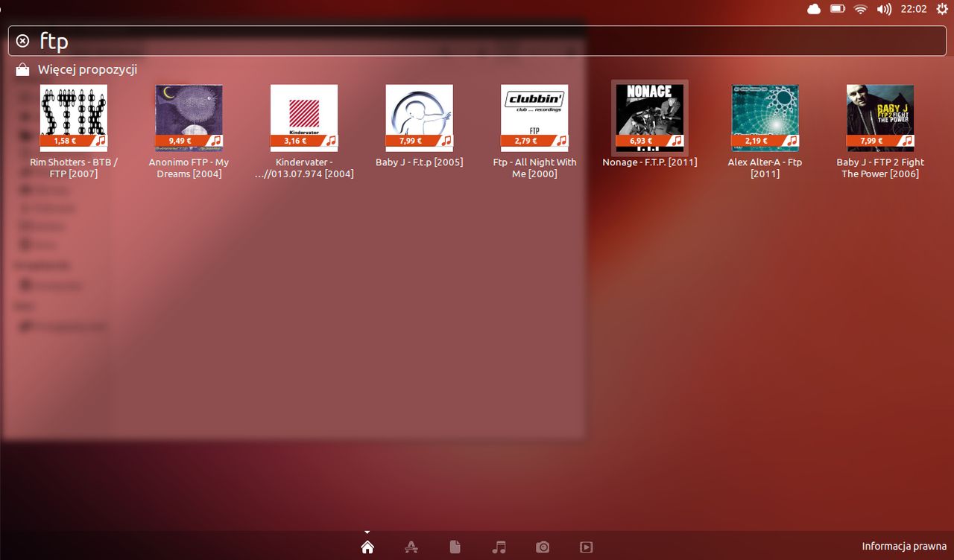The height and width of the screenshot is (560, 954).
Task: Open the 'Informacja prawna' legal notice link
Action: tap(903, 547)
